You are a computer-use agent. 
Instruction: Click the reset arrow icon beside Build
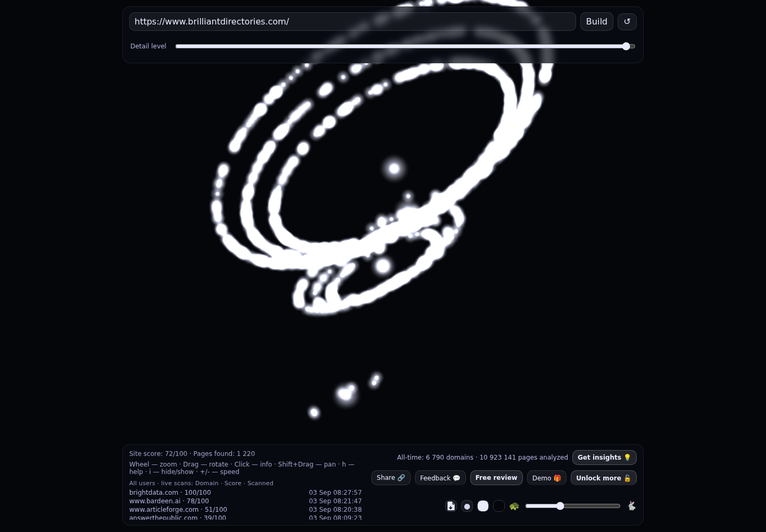pos(627,22)
